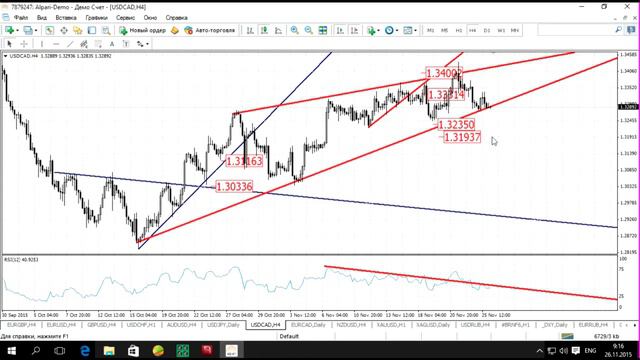Switch to the GBPUSD,H4 chart tab
Screen dimensions: 640x360
(101, 325)
